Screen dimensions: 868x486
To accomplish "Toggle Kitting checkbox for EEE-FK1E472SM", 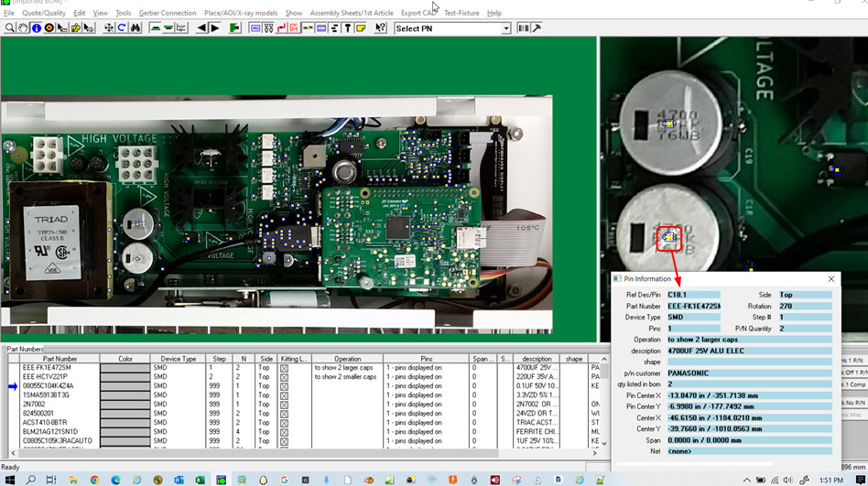I will point(284,368).
